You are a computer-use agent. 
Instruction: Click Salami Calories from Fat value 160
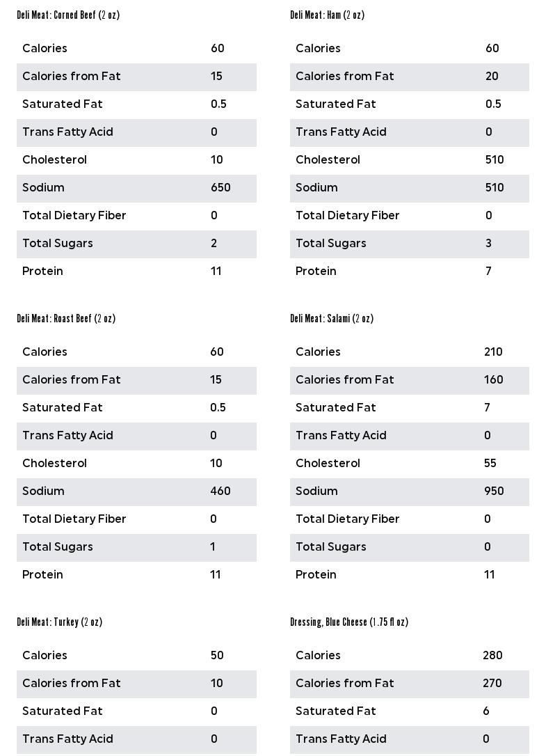(x=494, y=380)
